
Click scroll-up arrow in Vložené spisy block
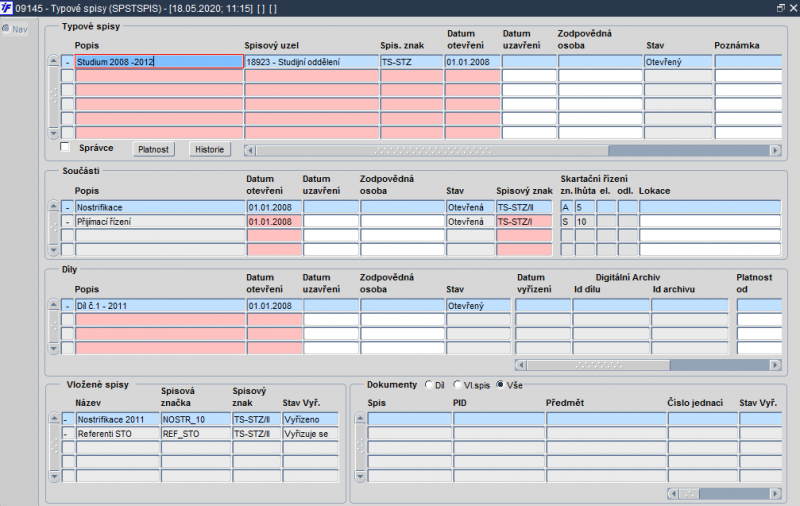(55, 418)
